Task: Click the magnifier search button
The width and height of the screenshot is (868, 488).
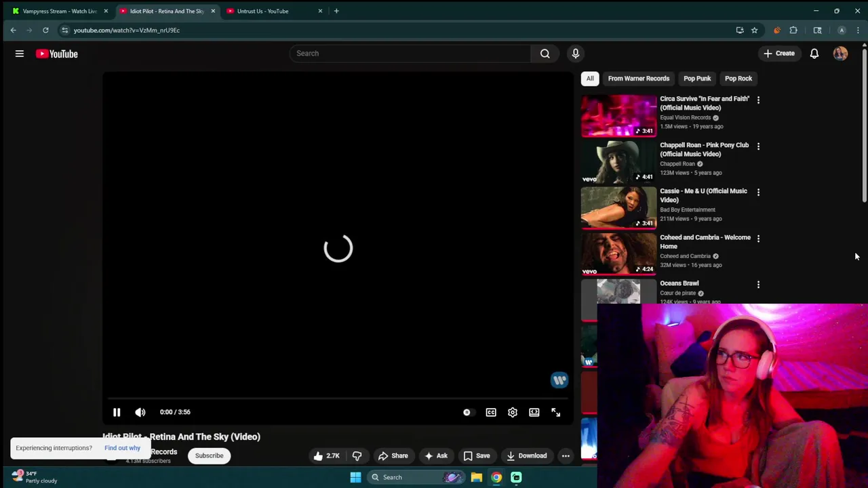Action: point(545,54)
